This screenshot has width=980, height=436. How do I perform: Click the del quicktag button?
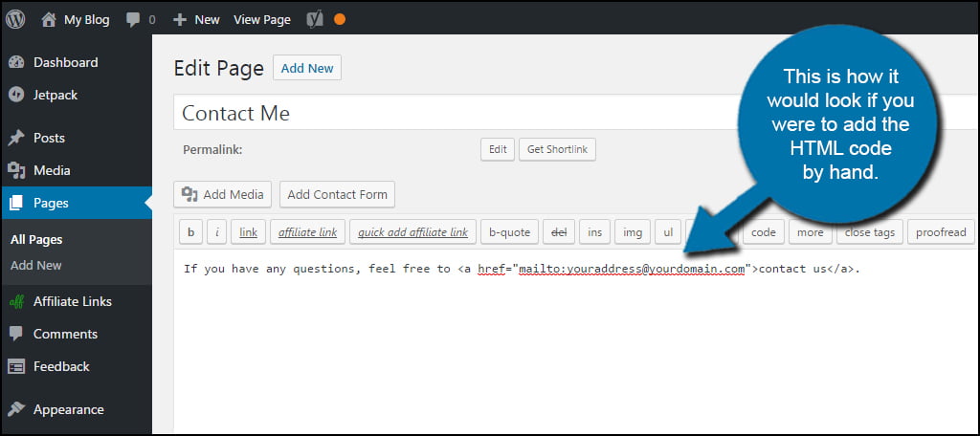(x=559, y=232)
